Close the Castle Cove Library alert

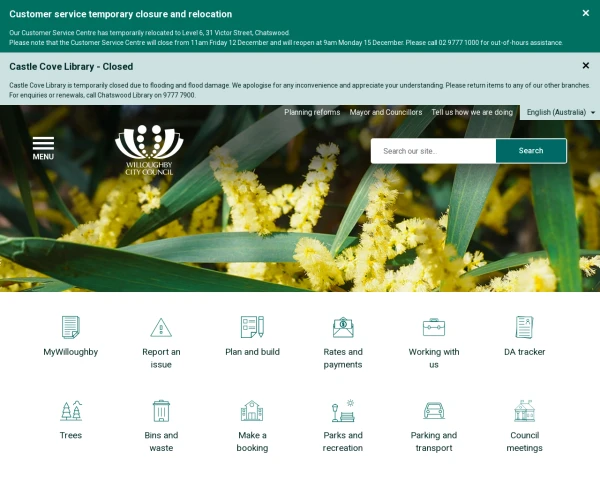pos(585,65)
